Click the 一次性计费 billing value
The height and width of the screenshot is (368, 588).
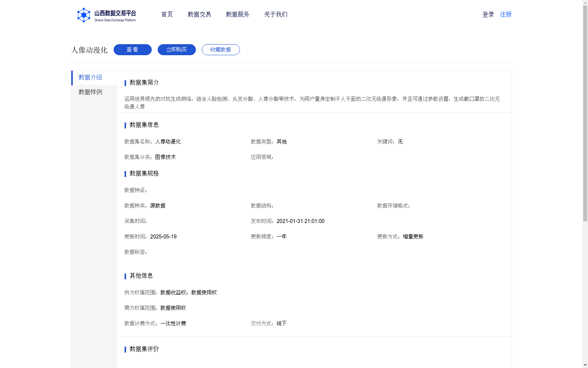tap(173, 323)
